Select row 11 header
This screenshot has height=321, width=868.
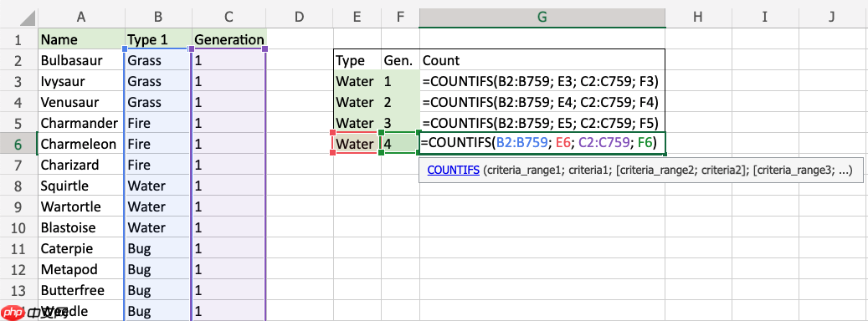[x=18, y=248]
